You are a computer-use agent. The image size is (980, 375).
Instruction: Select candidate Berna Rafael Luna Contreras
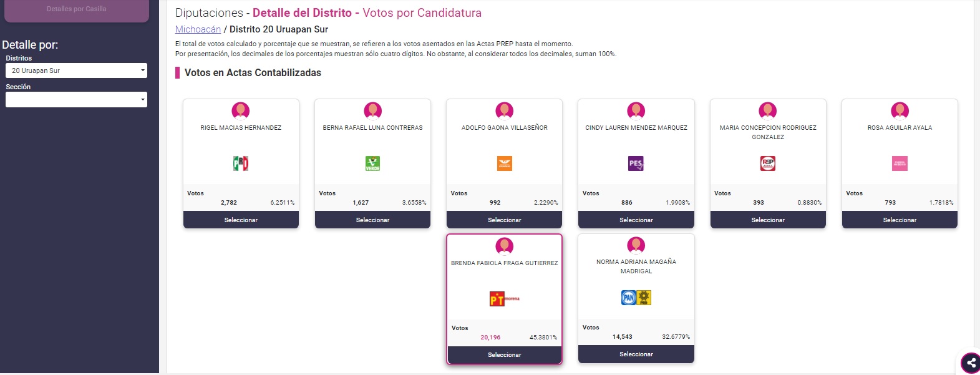tap(372, 220)
